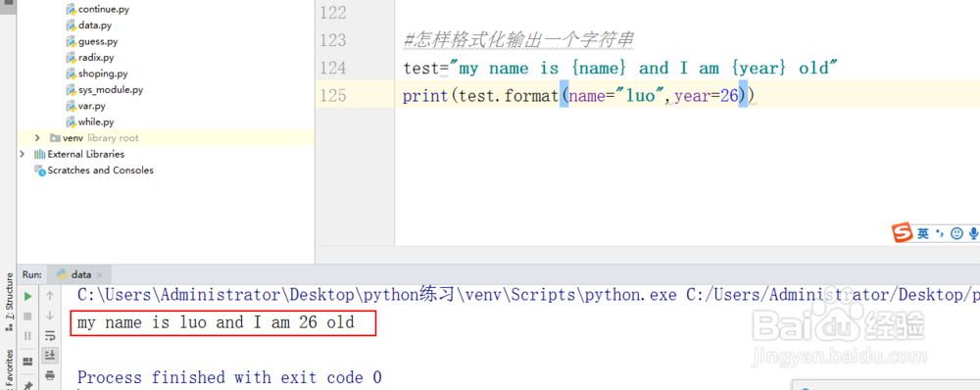The image size is (980, 390).
Task: Select the data tab in Run panel
Action: (80, 274)
